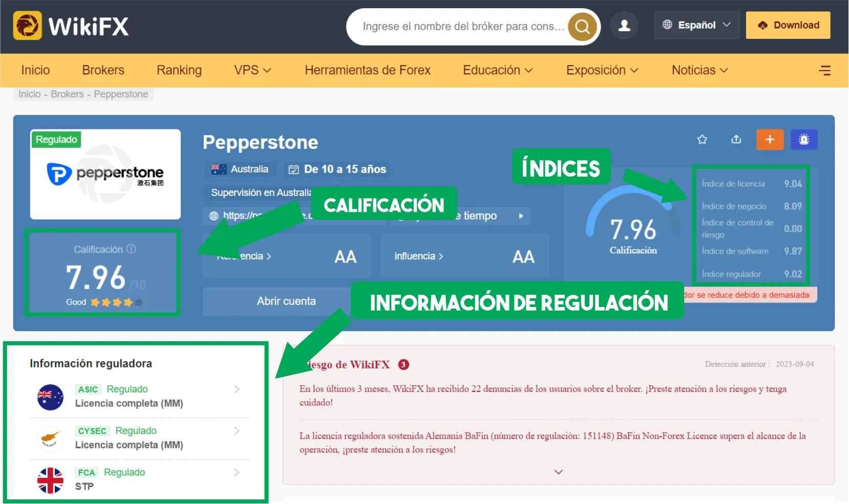849x504 pixels.
Task: Open the influencia AA rating link
Action: pos(464,256)
